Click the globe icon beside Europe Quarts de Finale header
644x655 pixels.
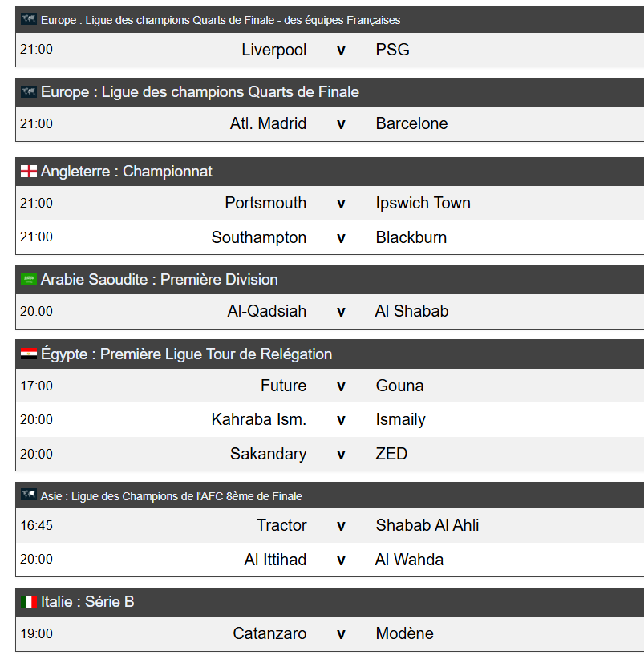(29, 92)
